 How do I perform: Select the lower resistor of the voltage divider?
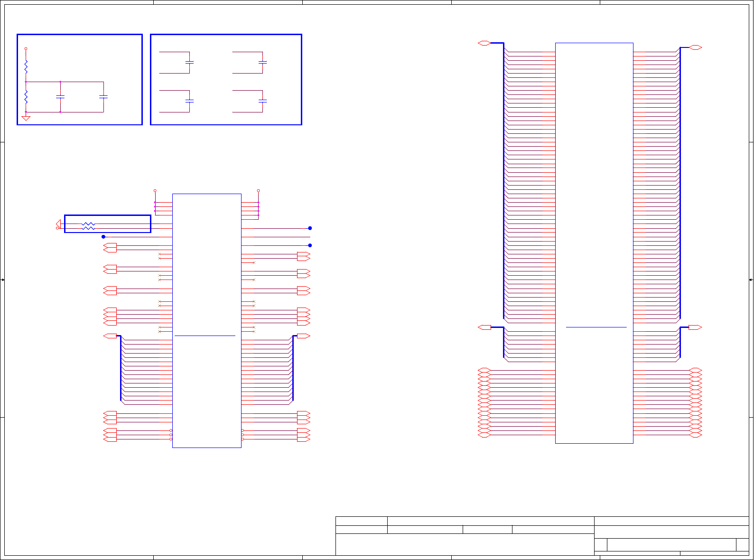26,97
